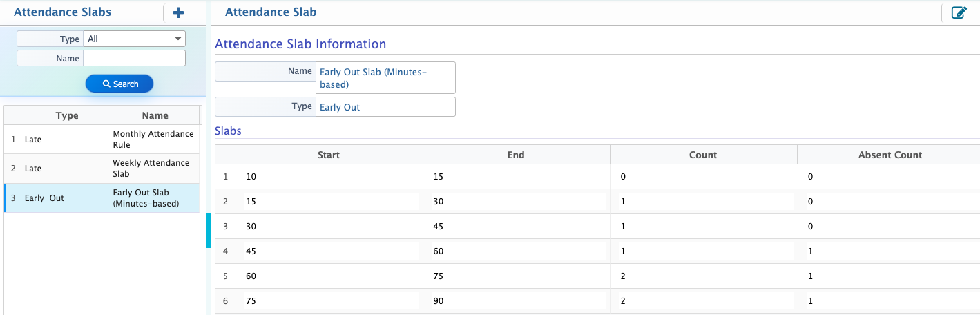Click the Early Out type field value
This screenshot has width=980, height=315.
[x=385, y=107]
